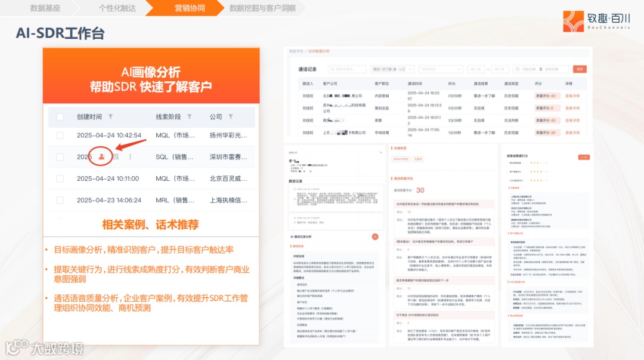Click the MRL（销售... stage cell

(x=175, y=201)
